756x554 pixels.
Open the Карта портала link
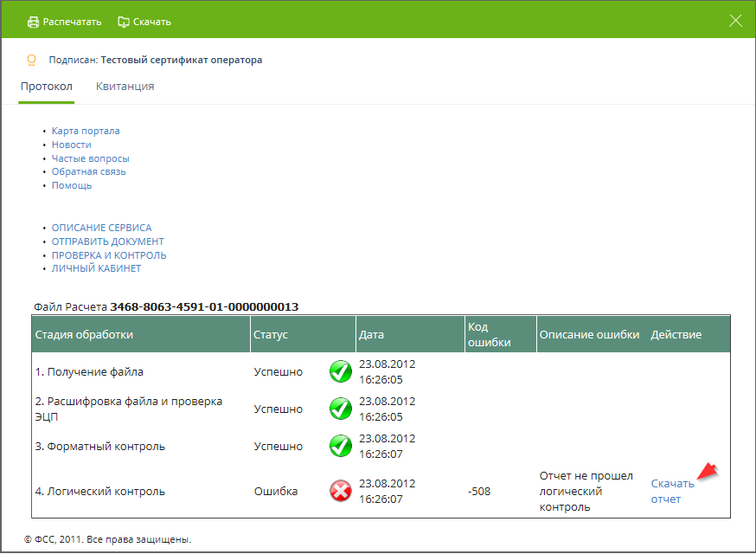(86, 131)
